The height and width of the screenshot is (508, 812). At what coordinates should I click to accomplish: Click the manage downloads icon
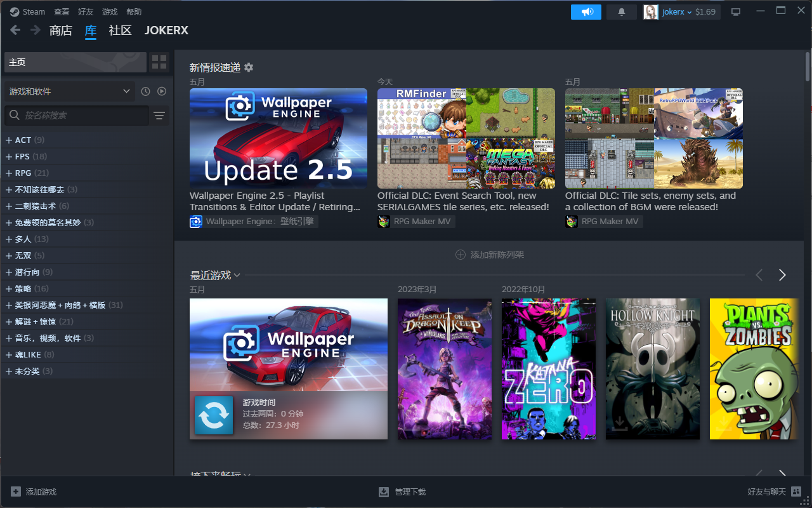(x=384, y=491)
